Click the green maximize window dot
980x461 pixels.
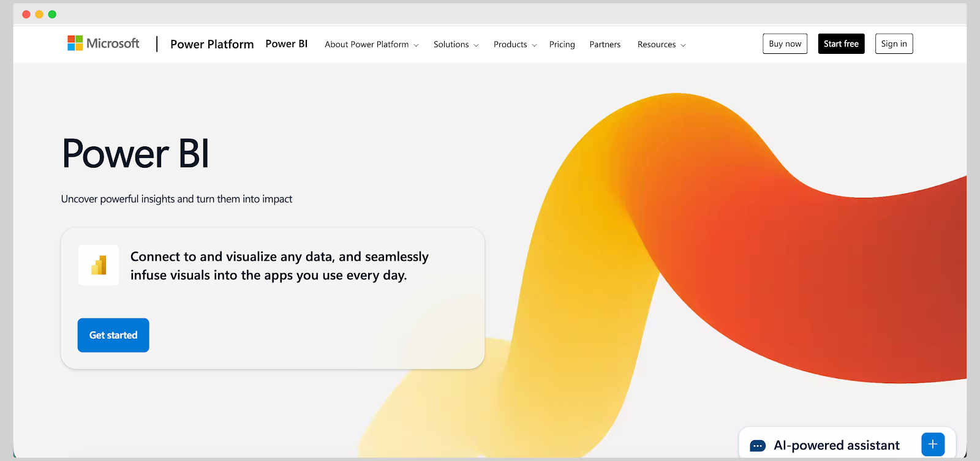point(52,14)
